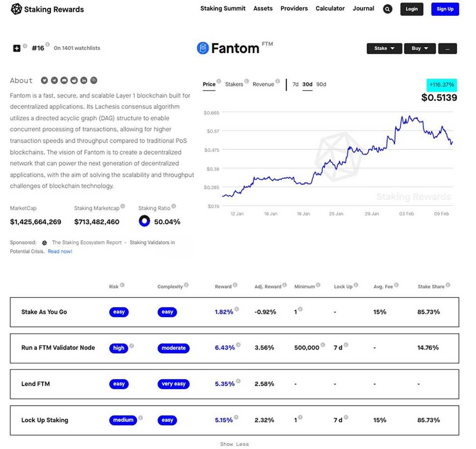Click moderate complexity badge on Validator Node
This screenshot has width=476, height=449.
173,348
